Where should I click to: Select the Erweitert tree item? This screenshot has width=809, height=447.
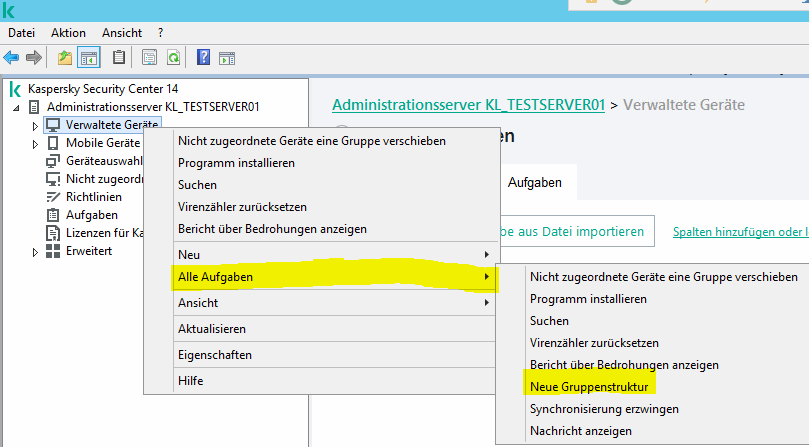point(89,251)
